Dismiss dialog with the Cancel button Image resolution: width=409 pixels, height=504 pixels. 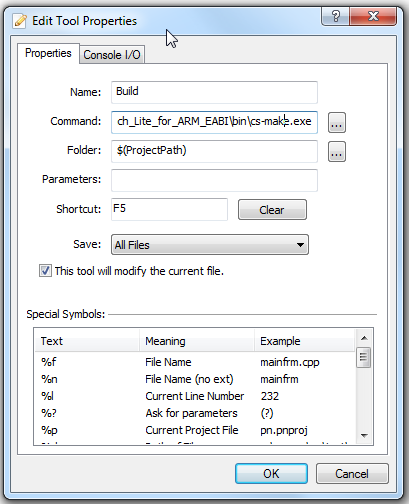352,473
